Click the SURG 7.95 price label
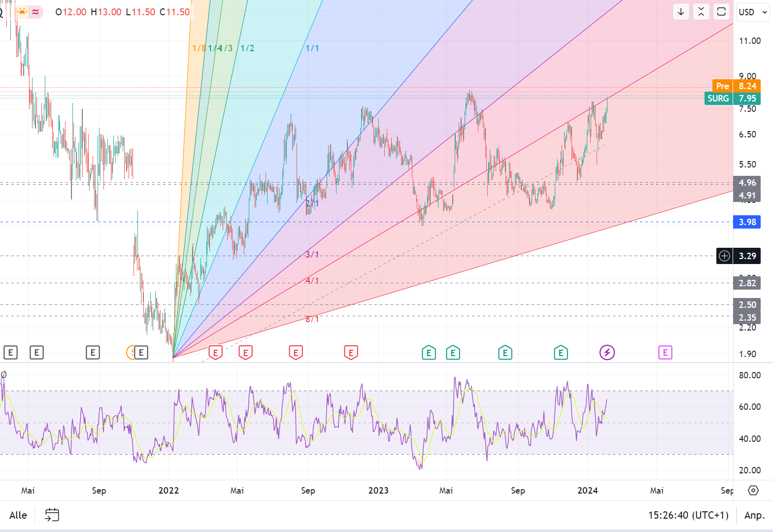The height and width of the screenshot is (532, 773). coord(733,99)
